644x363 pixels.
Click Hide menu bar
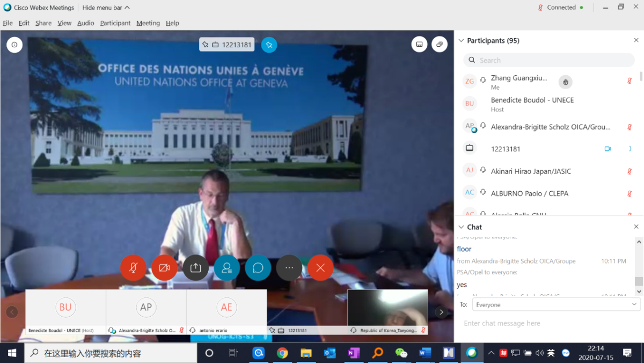106,8
